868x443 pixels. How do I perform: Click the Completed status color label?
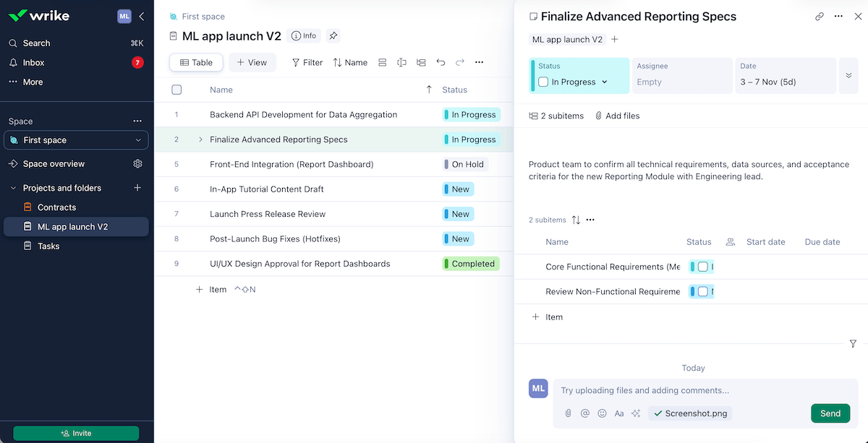472,264
